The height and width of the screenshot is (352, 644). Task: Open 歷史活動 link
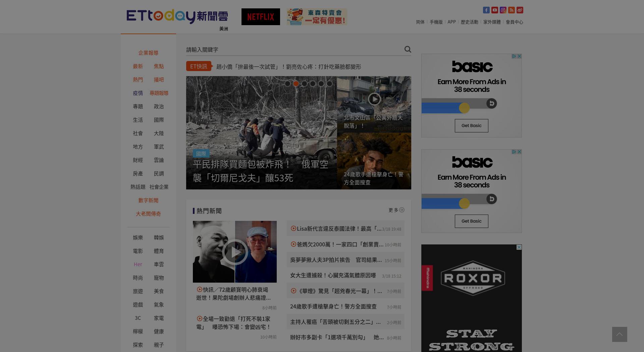(x=470, y=22)
